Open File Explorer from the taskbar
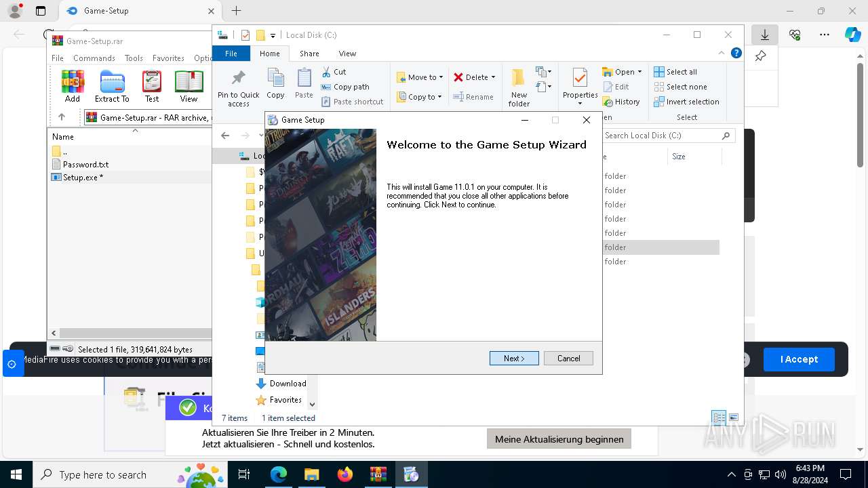The image size is (868, 488). pyautogui.click(x=311, y=474)
